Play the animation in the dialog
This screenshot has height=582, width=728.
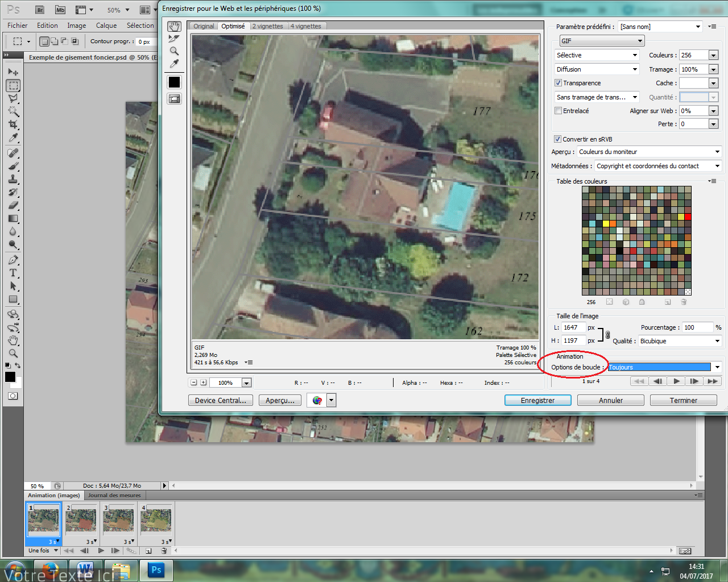click(676, 381)
